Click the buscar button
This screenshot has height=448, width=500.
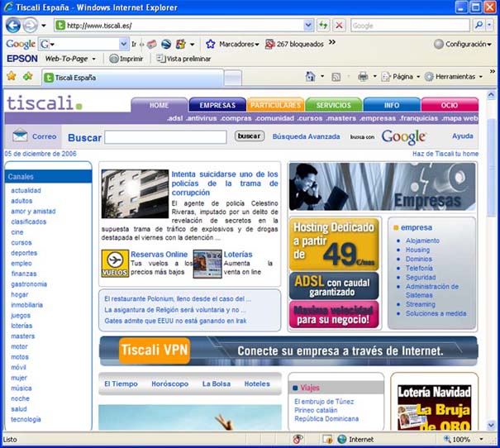(x=250, y=136)
